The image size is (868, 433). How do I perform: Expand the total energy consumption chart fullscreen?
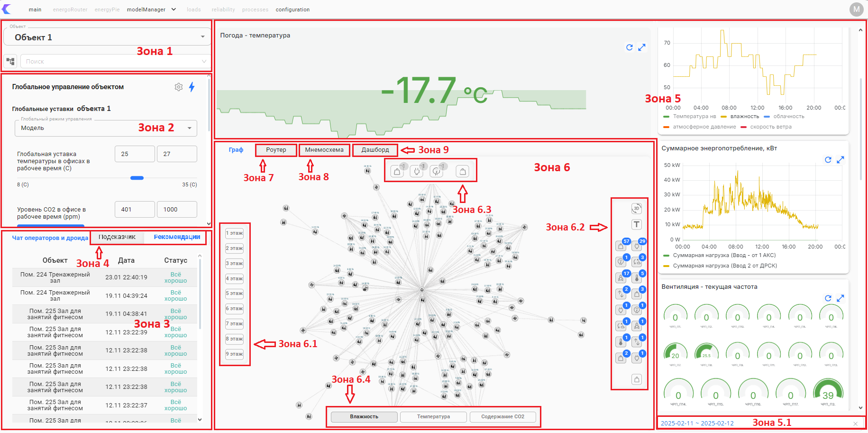840,160
